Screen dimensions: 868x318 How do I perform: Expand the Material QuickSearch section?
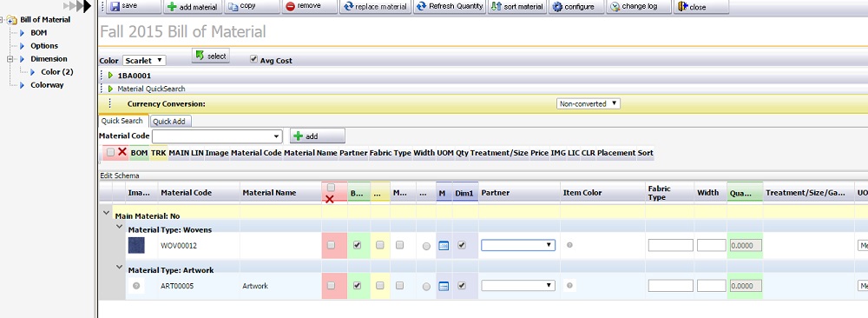pos(111,89)
